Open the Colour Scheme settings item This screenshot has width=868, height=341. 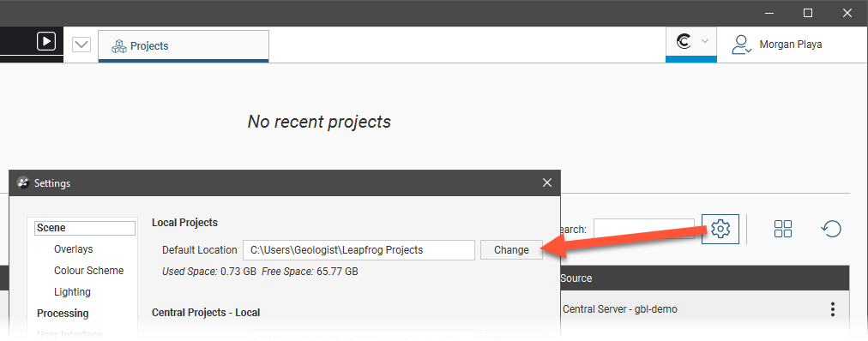click(88, 271)
